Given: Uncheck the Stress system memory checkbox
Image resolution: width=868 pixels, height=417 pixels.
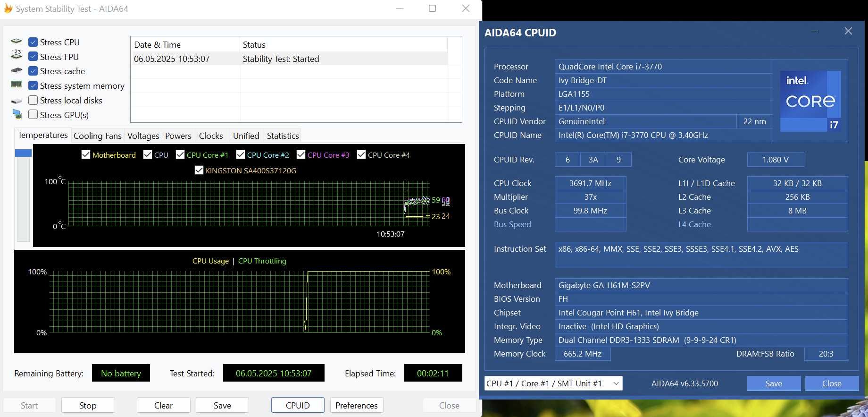Looking at the screenshot, I should tap(33, 85).
